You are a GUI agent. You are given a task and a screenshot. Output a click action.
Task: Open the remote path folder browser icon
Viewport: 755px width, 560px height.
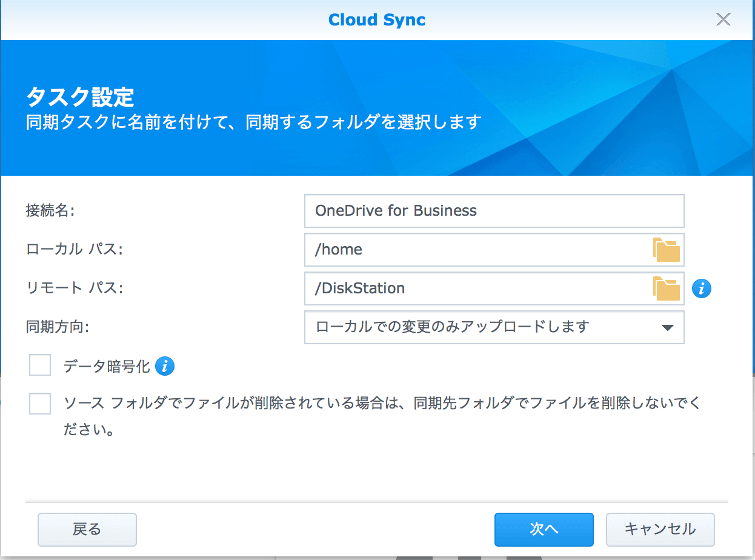[666, 288]
